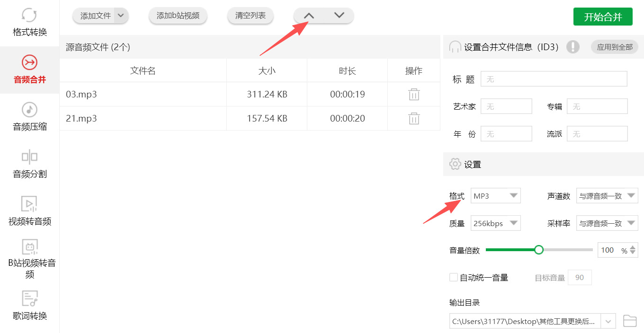Click the 文件名 column header
The height and width of the screenshot is (333, 644).
(143, 71)
